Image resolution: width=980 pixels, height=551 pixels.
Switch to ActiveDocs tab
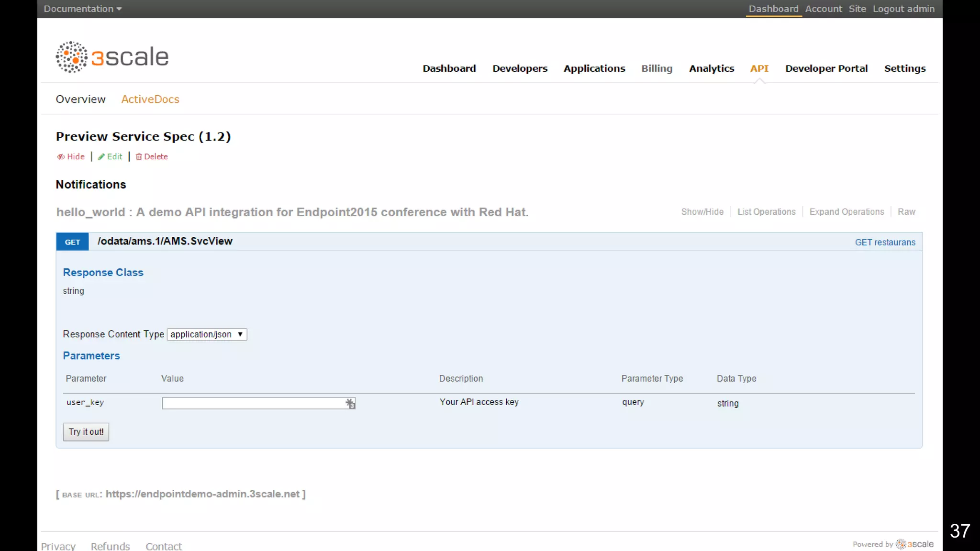point(150,99)
